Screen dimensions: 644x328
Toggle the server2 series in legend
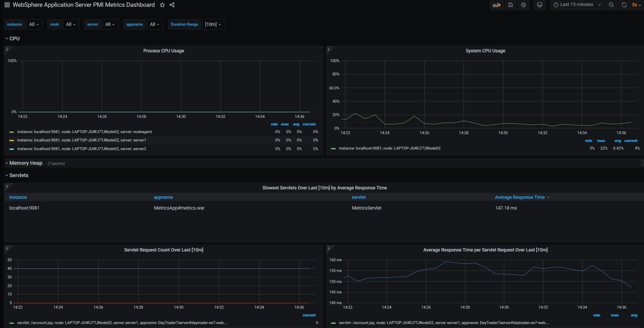coord(81,149)
